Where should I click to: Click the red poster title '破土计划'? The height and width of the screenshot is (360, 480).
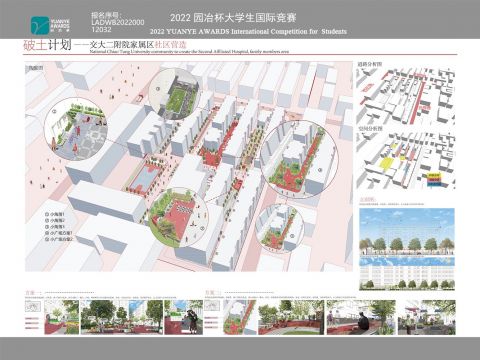tap(47, 45)
